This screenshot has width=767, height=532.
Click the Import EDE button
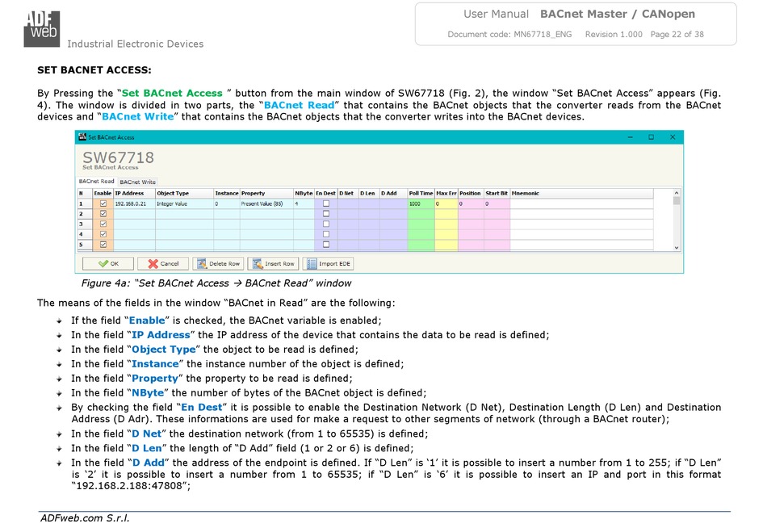pyautogui.click(x=329, y=263)
